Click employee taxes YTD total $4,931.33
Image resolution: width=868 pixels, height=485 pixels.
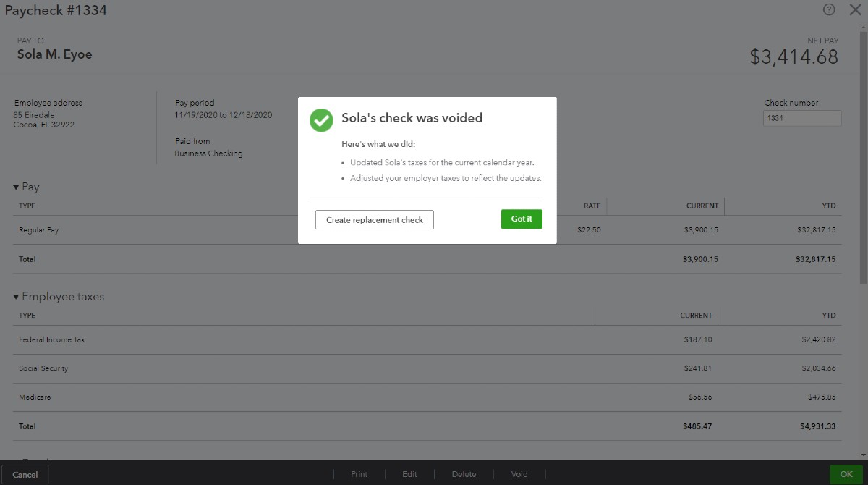[x=820, y=426]
